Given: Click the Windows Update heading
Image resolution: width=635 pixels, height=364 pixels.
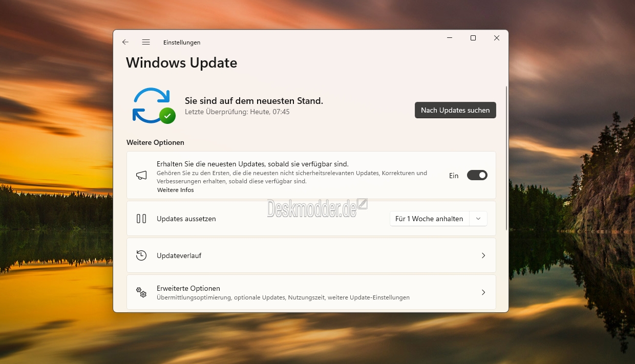Looking at the screenshot, I should click(181, 63).
